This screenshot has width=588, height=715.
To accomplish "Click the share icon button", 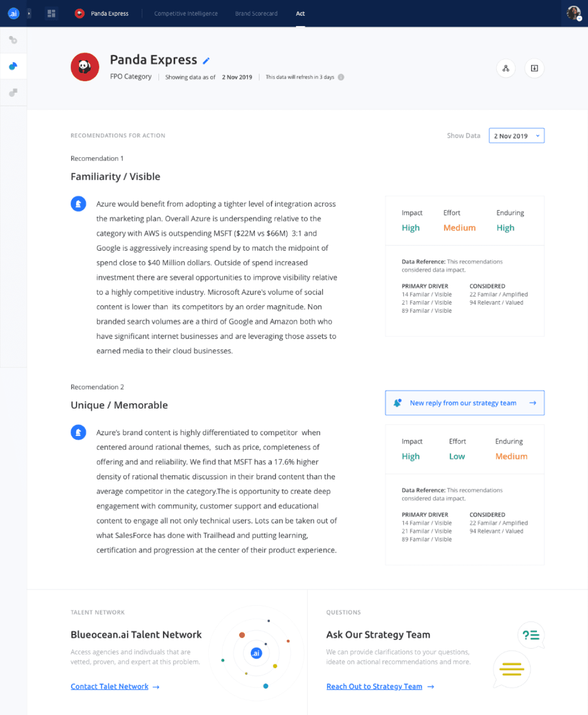I will click(x=506, y=68).
